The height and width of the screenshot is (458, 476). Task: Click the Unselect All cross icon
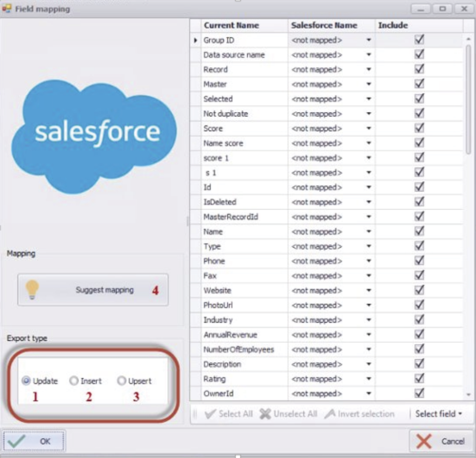pyautogui.click(x=265, y=414)
